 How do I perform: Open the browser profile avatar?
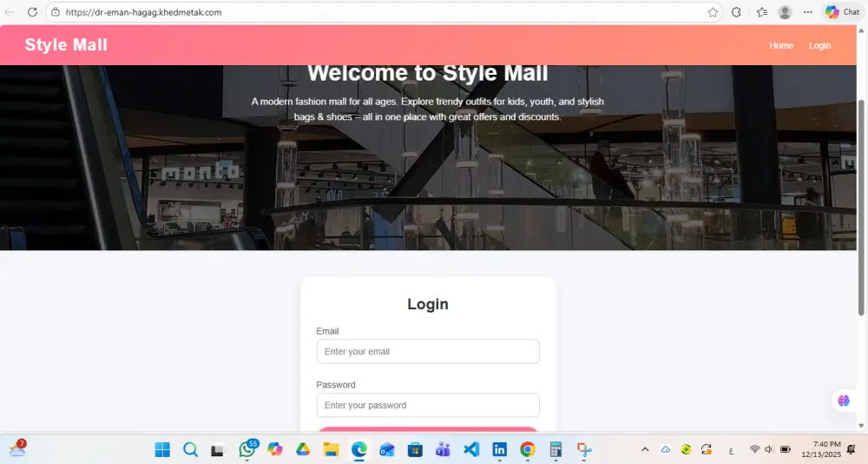click(x=785, y=12)
